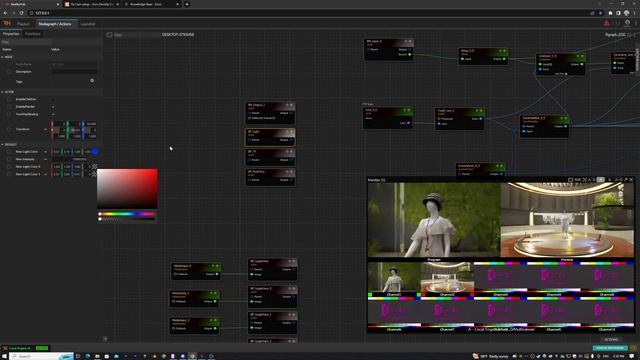This screenshot has height=360, width=640.
Task: Toggle the circle marker beside New Light Color
Action: click(9, 152)
